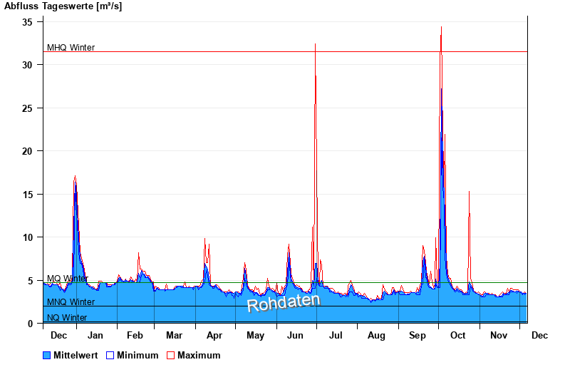Click the NQ Winter line label

pos(67,318)
